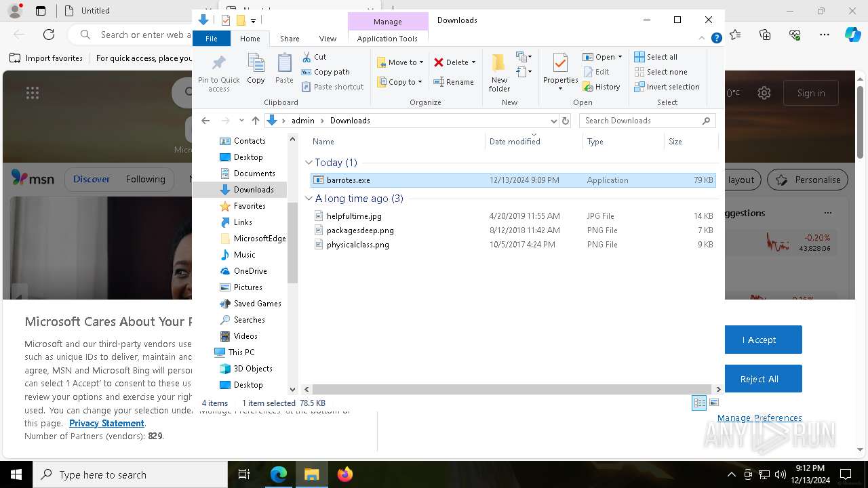Select packagesdeep.png file
The width and height of the screenshot is (868, 488).
[513, 230]
